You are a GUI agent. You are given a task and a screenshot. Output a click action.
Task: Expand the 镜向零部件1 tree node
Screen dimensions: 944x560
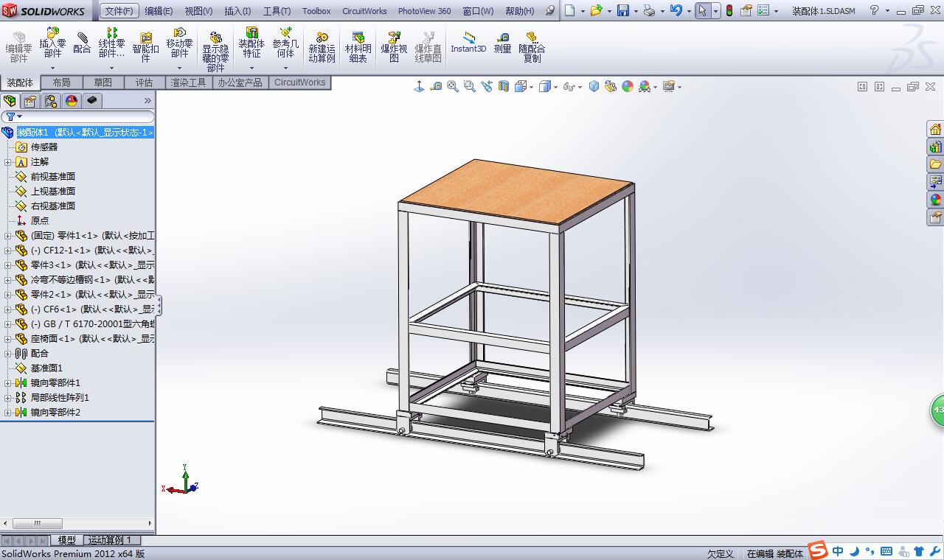click(8, 383)
